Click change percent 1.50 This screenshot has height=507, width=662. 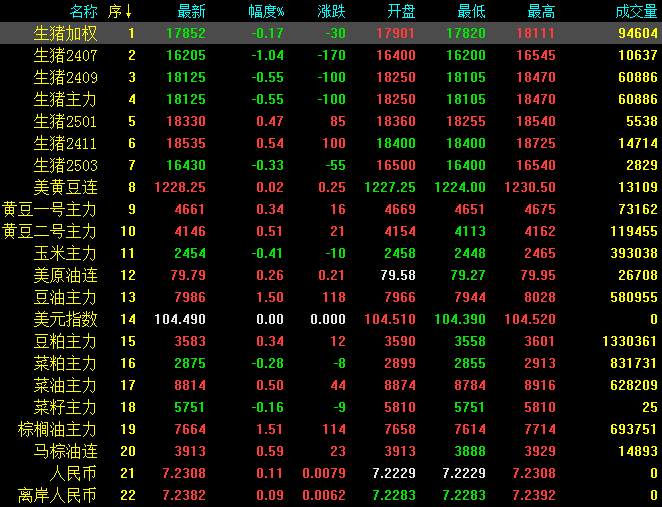[x=270, y=297]
